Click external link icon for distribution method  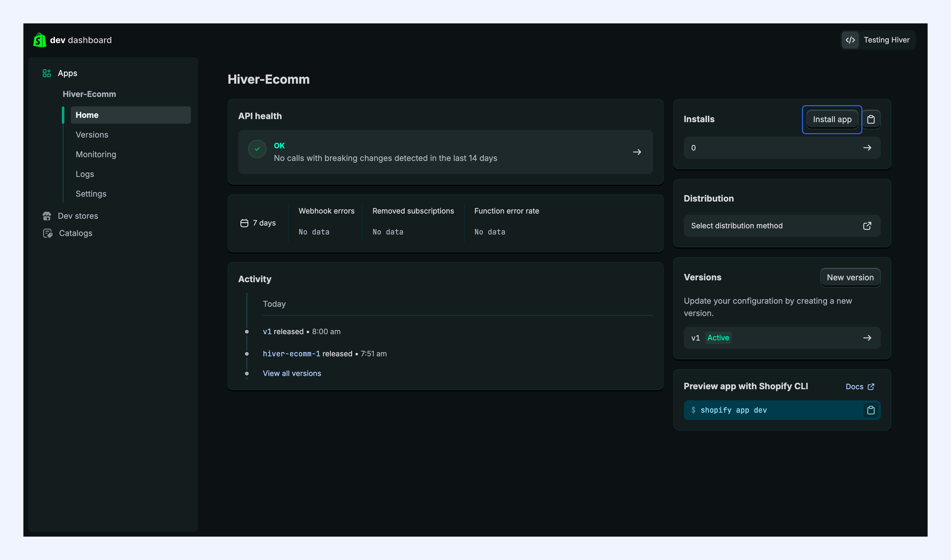(x=867, y=226)
